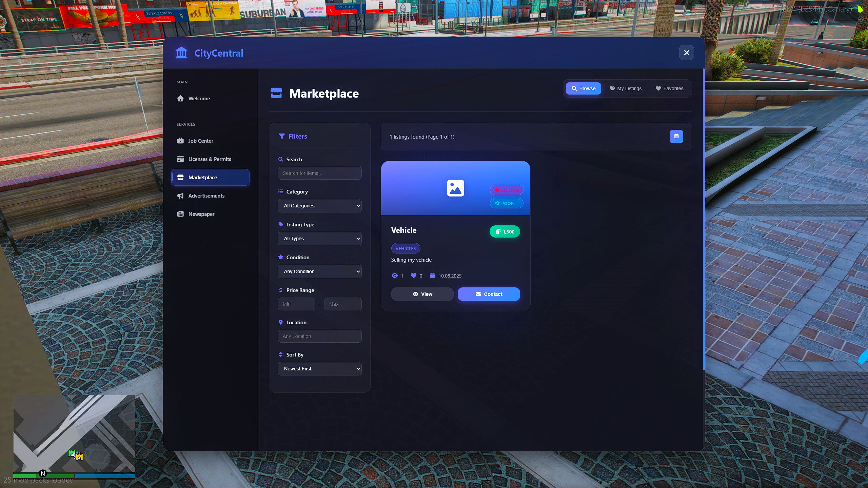Click the Contact button on Vehicle listing

click(x=489, y=294)
